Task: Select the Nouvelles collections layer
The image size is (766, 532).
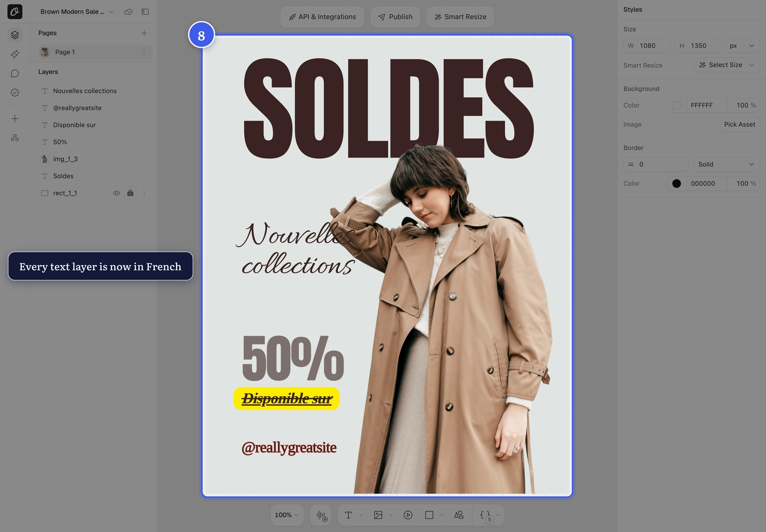Action: [94, 91]
